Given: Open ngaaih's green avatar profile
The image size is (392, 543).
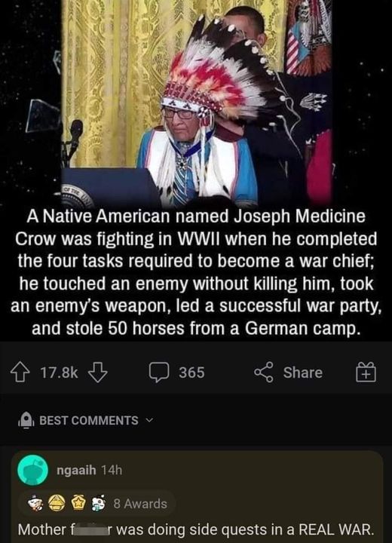Looking at the screenshot, I should (x=33, y=470).
